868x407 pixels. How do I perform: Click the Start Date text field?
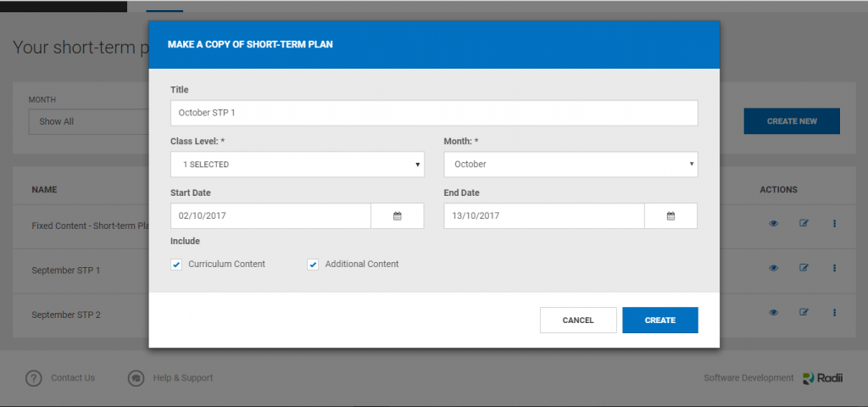pos(270,216)
